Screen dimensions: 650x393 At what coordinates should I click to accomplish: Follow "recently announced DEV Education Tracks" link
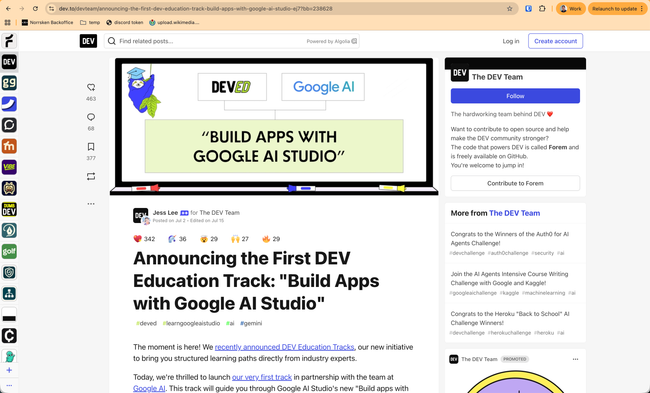284,347
